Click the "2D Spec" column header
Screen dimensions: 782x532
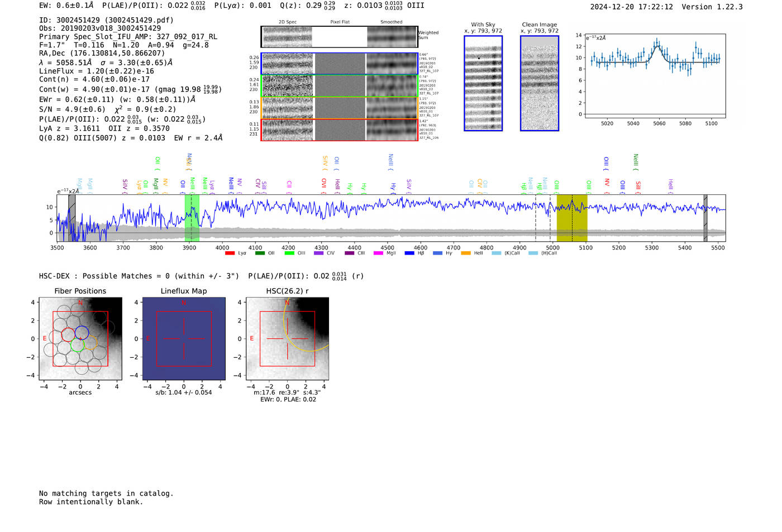click(x=288, y=22)
